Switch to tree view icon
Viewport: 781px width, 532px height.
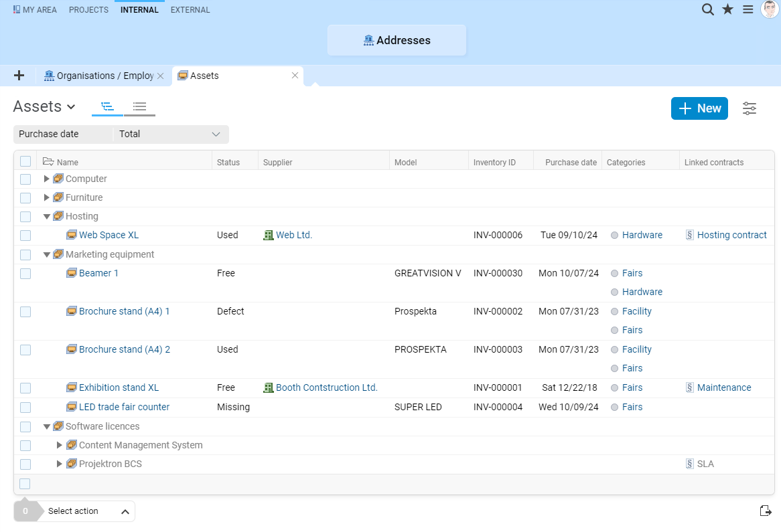[107, 106]
